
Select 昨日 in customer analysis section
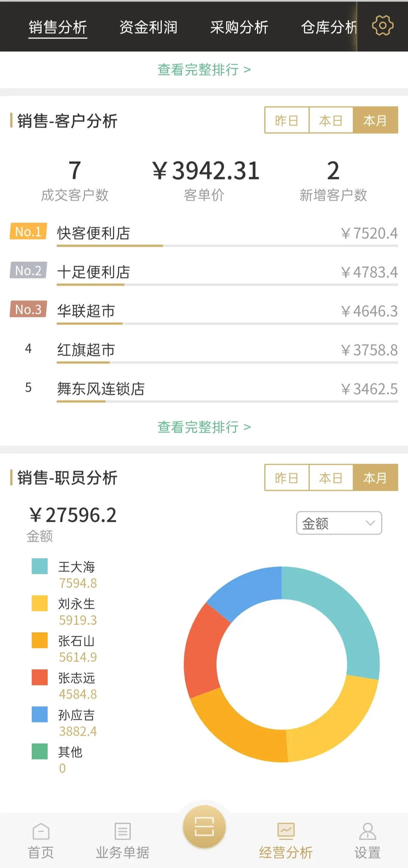[287, 121]
